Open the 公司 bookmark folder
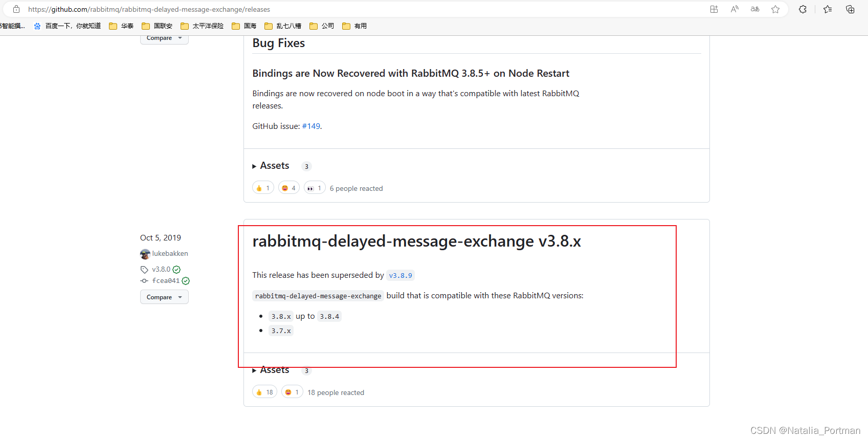868x440 pixels. click(x=322, y=26)
